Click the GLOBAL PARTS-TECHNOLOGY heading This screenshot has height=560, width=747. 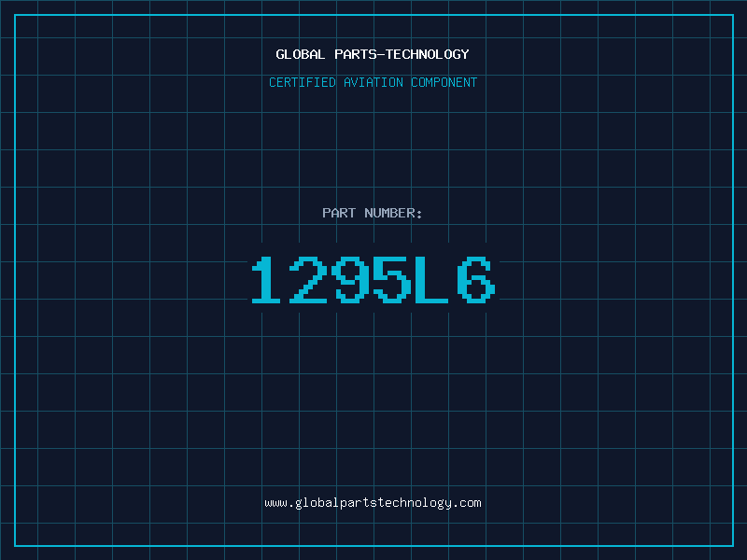click(x=373, y=54)
